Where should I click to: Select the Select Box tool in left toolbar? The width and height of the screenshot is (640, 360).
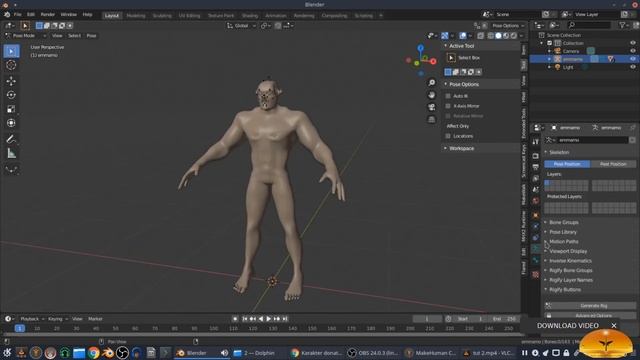click(x=11, y=51)
